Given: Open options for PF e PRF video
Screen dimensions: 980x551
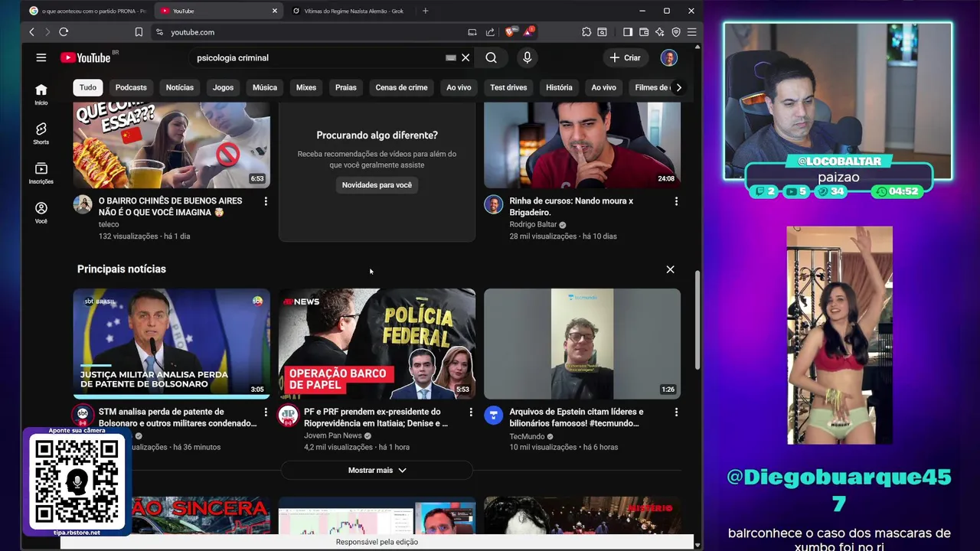Looking at the screenshot, I should pos(471,412).
